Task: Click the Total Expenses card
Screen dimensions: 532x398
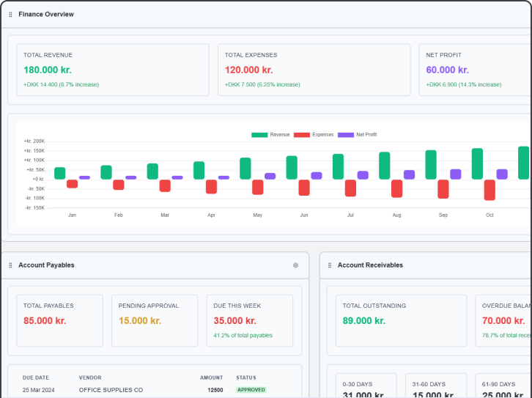Action: [313, 70]
